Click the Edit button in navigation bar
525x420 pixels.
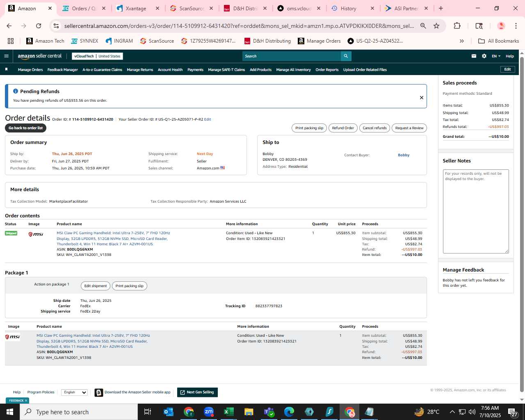point(507,69)
